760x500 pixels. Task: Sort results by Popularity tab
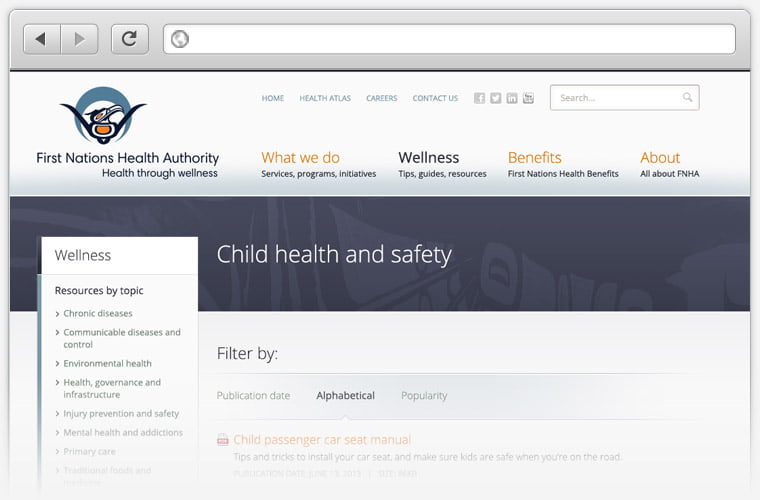pos(424,396)
